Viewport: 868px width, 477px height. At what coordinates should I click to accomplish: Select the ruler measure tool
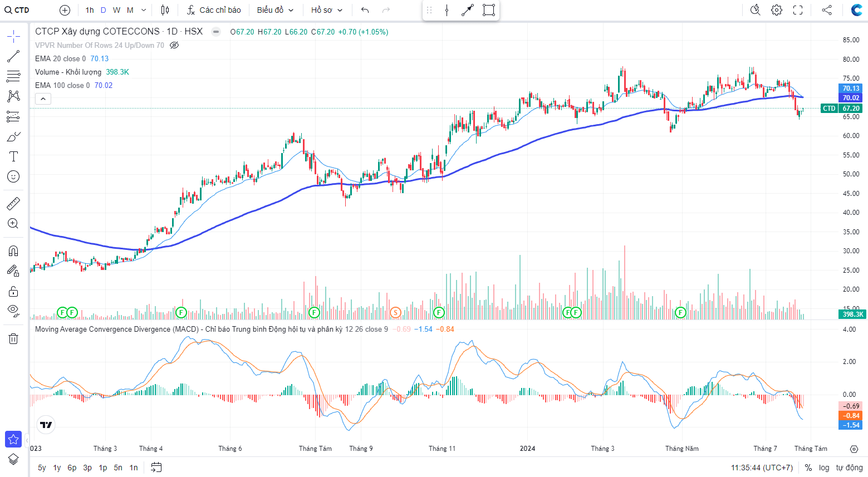[13, 204]
